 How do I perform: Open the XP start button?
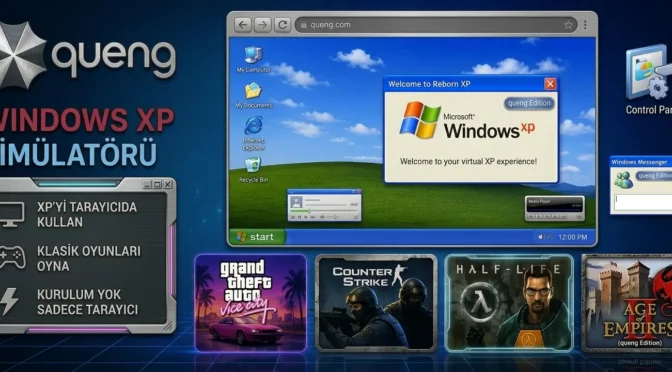coord(257,237)
